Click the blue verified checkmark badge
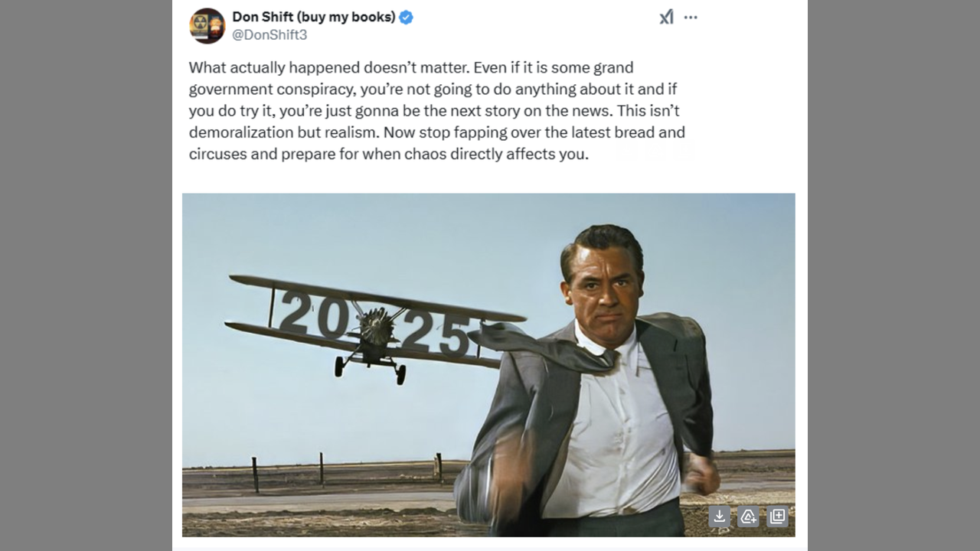 click(x=406, y=17)
